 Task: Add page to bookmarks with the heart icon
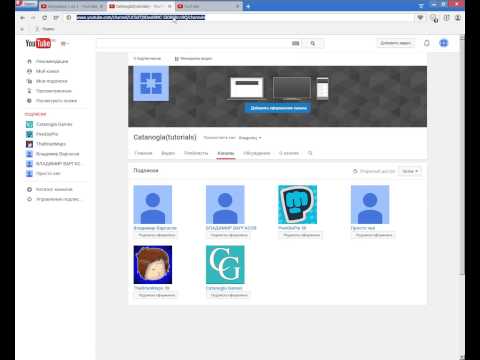420,17
